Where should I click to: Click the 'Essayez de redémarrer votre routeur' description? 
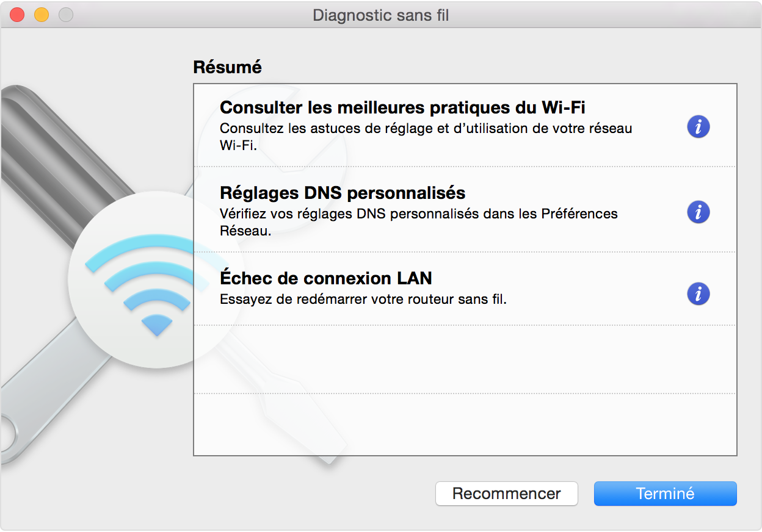tap(363, 300)
